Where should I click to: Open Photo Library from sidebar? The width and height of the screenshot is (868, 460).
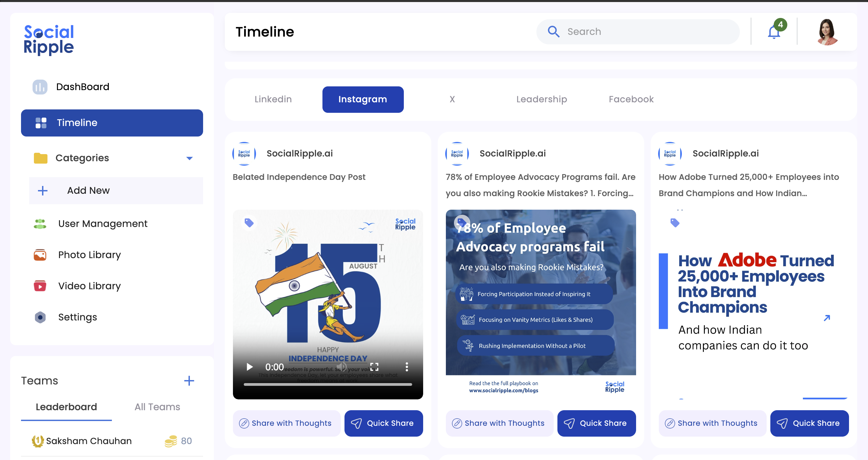pyautogui.click(x=89, y=255)
